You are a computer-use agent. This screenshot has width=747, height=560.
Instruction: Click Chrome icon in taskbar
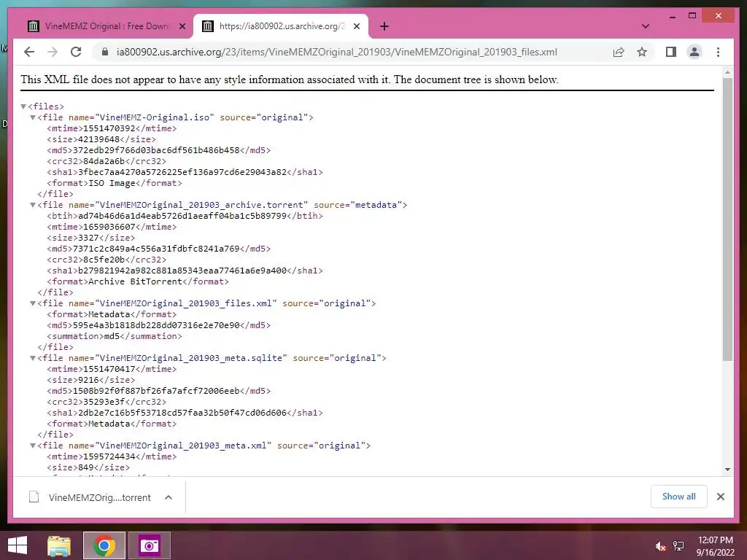point(104,545)
